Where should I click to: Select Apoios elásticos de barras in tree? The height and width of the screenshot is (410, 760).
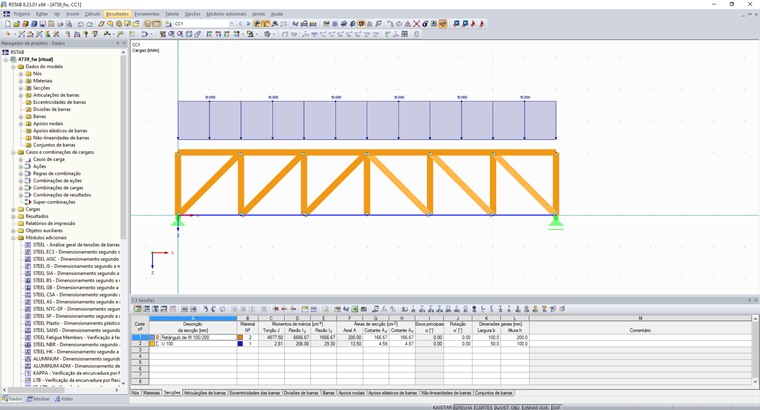60,131
